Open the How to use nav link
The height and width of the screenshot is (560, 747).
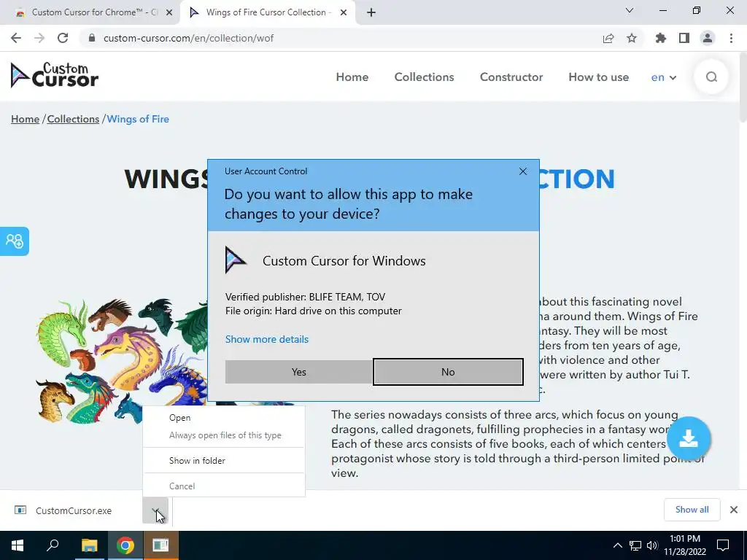(x=598, y=77)
